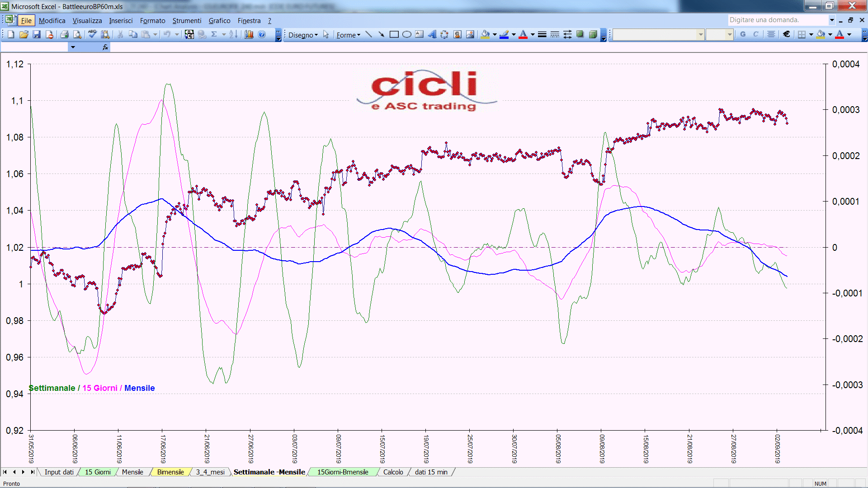Click the Dash Style icon
Image resolution: width=868 pixels, height=488 pixels.
point(555,34)
